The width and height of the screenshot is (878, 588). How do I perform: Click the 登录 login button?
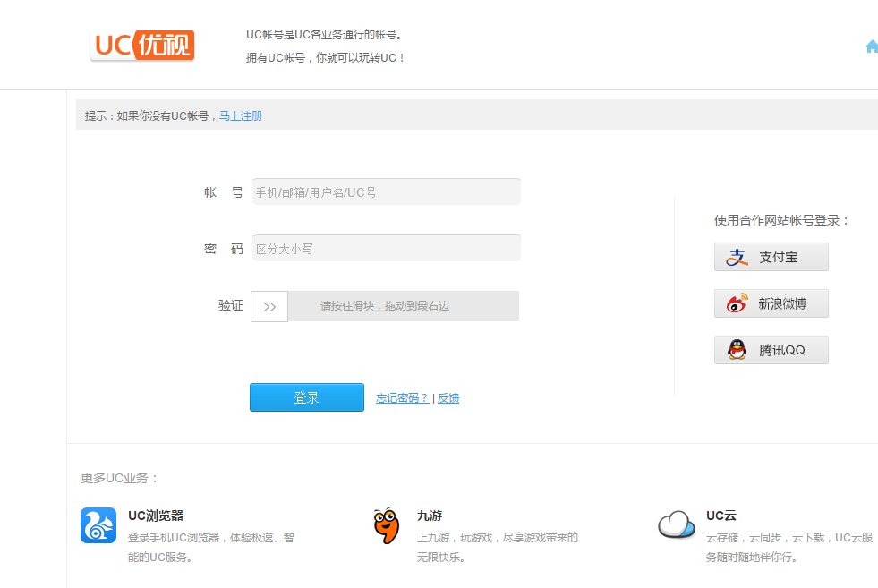[x=306, y=397]
